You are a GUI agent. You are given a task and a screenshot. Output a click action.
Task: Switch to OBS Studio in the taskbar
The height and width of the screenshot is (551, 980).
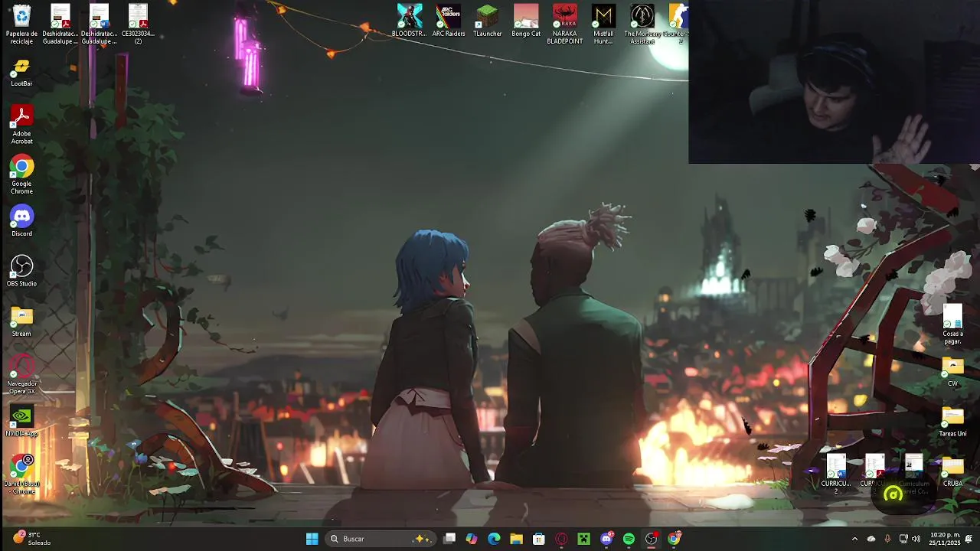(x=651, y=539)
